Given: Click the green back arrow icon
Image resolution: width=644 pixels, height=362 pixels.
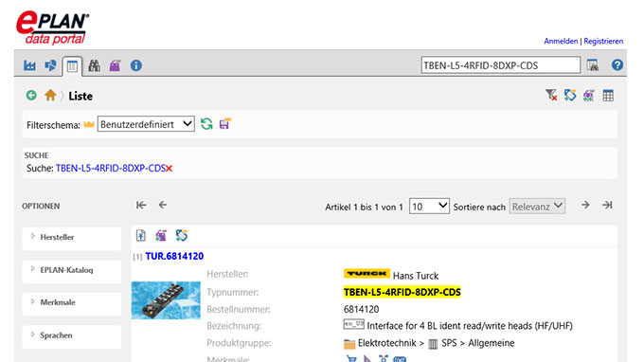Looking at the screenshot, I should point(31,96).
